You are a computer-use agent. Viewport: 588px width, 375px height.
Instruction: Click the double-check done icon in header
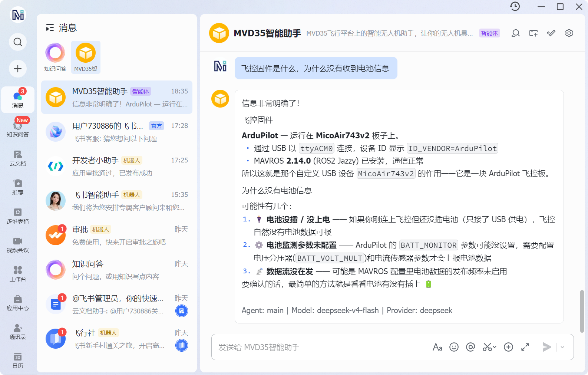(551, 33)
